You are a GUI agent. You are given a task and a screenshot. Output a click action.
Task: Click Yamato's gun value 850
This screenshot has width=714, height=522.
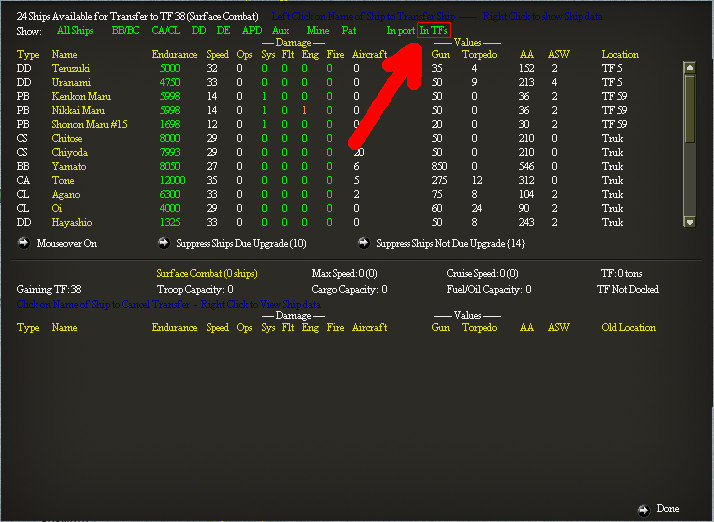click(439, 166)
